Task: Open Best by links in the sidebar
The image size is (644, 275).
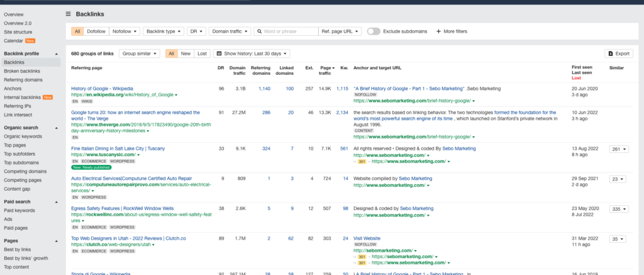Action: (18, 250)
